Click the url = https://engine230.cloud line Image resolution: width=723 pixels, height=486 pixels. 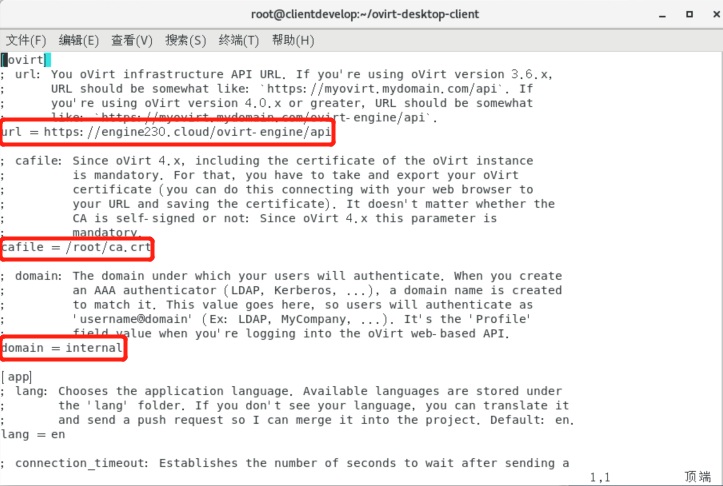166,132
